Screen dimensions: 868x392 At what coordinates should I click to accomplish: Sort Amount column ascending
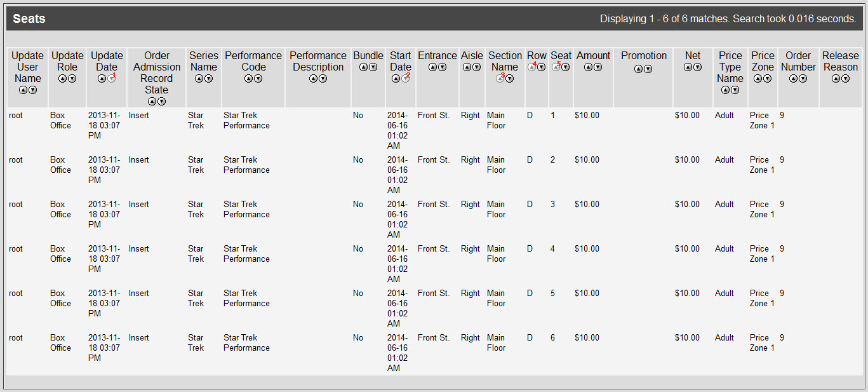(588, 67)
